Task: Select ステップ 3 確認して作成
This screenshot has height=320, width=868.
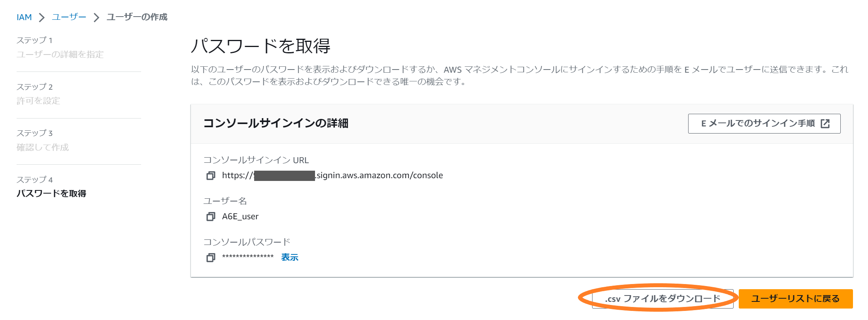Action: 43,147
